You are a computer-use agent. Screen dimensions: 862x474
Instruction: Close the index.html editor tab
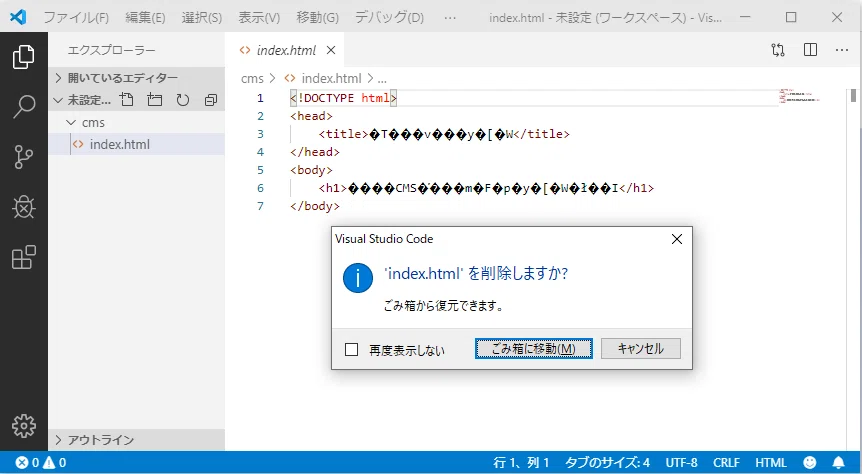[331, 50]
